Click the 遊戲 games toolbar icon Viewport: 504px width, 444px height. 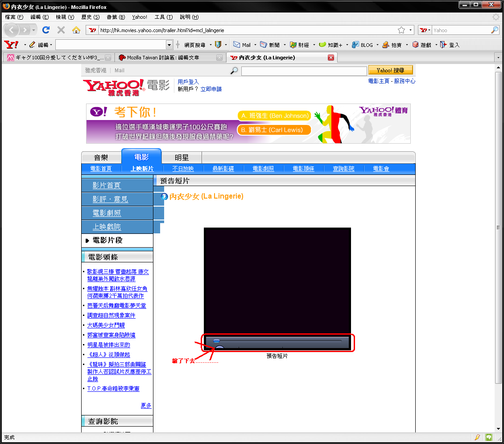pyautogui.click(x=415, y=45)
